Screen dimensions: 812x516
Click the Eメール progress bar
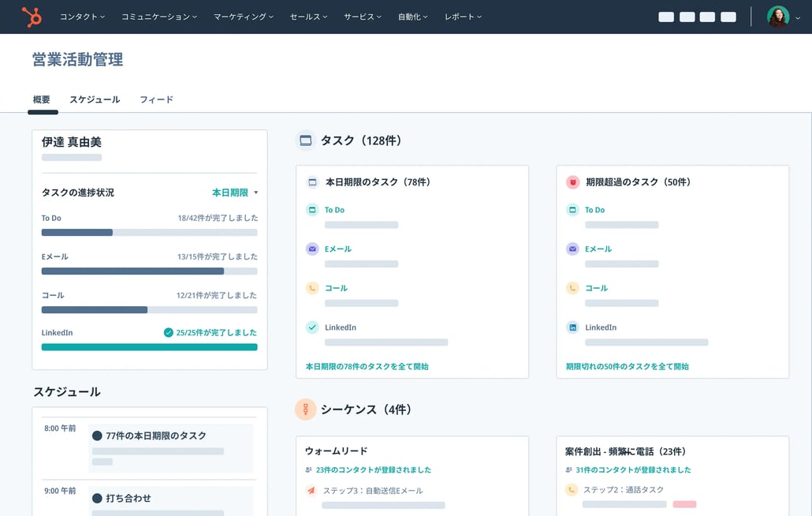149,271
